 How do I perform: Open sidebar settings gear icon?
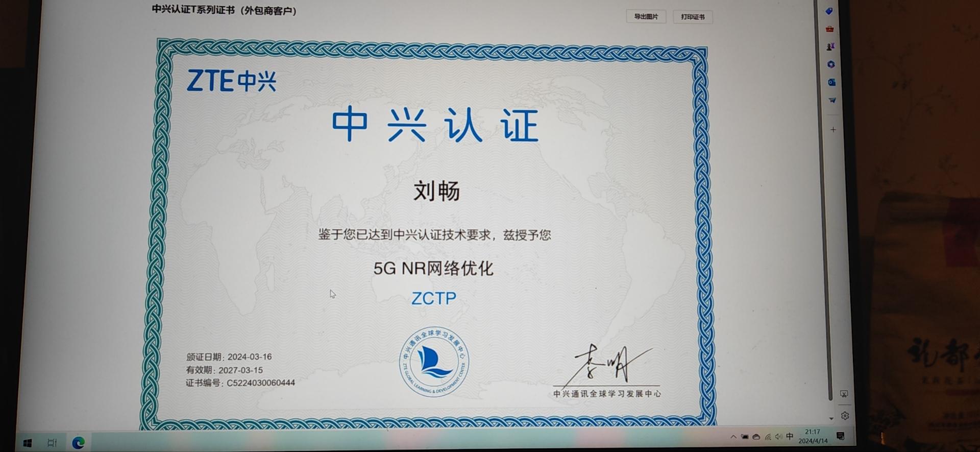click(x=845, y=416)
